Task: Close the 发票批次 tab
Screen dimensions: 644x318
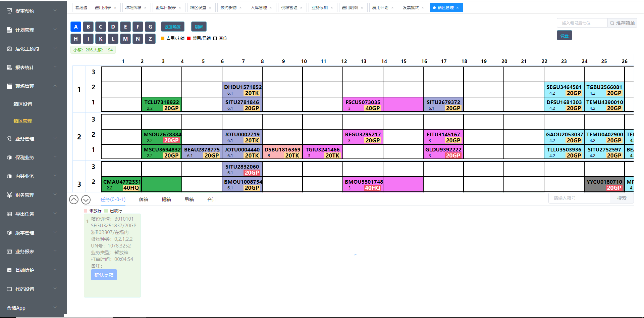Action: (x=423, y=8)
